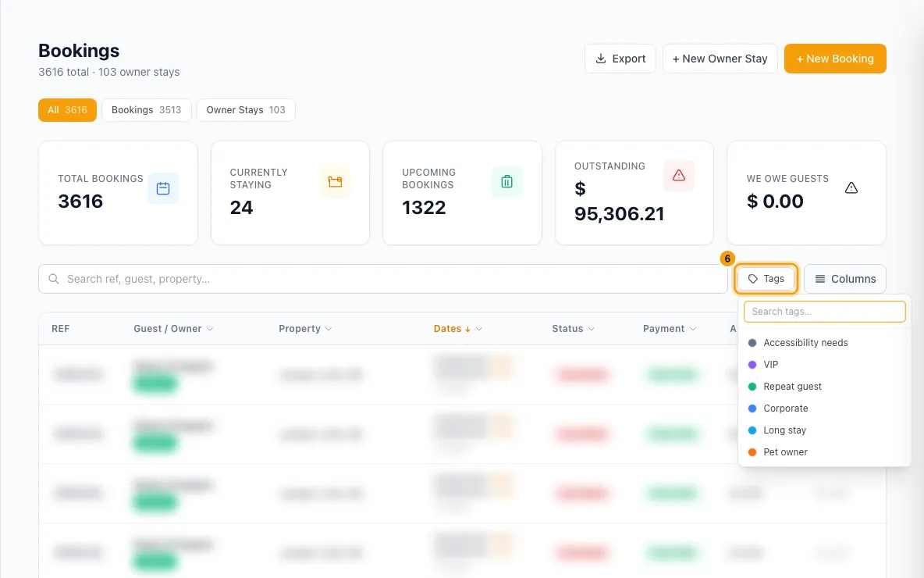Image resolution: width=924 pixels, height=578 pixels.
Task: Start a New Booking
Action: (835, 59)
